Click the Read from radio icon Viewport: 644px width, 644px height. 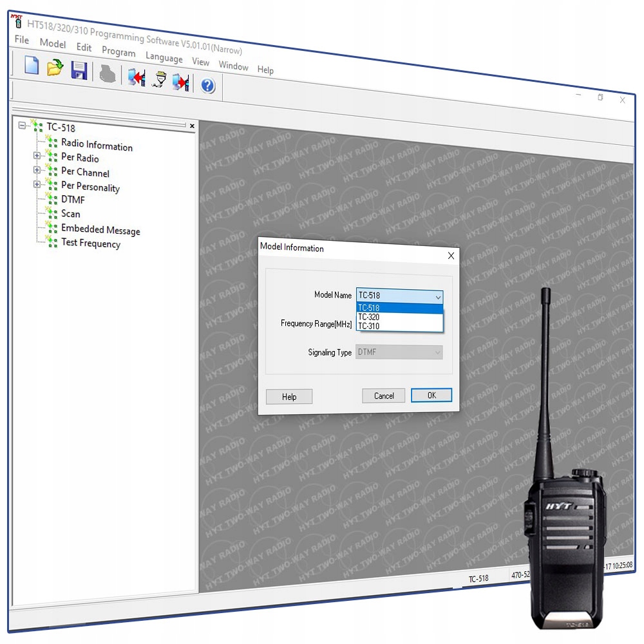[137, 77]
